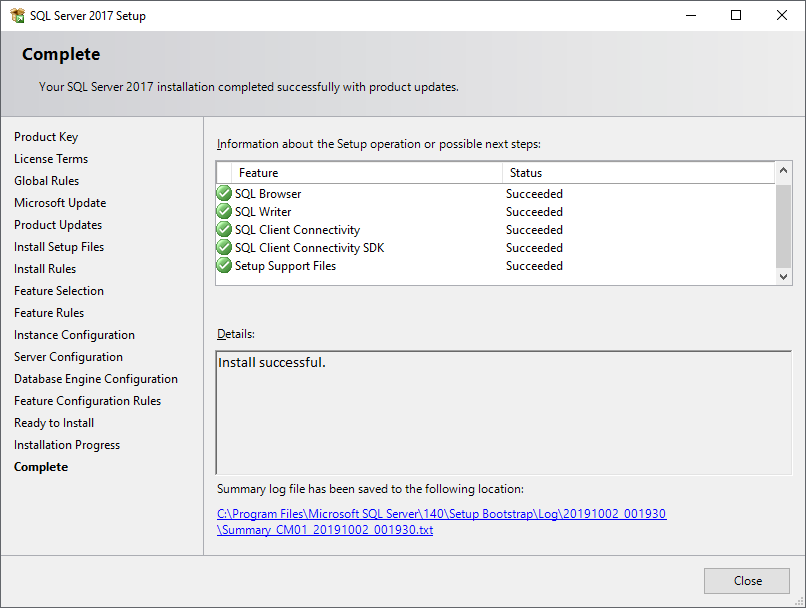806x608 pixels.
Task: Select the Setup Support Files row
Action: click(x=285, y=266)
